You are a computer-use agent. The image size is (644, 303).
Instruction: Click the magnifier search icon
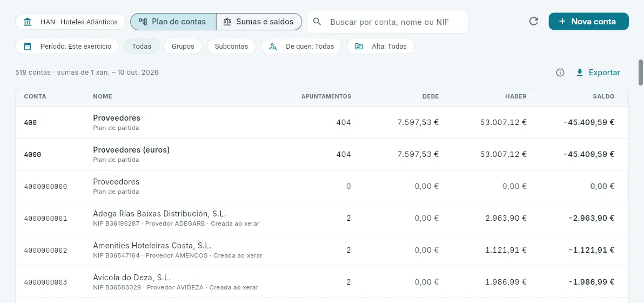[317, 22]
